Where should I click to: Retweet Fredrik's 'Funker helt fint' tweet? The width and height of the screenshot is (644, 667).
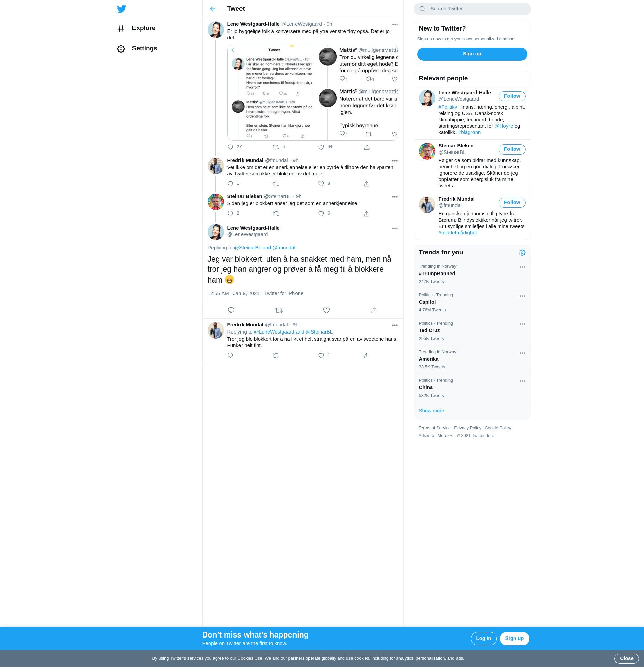pyautogui.click(x=276, y=355)
